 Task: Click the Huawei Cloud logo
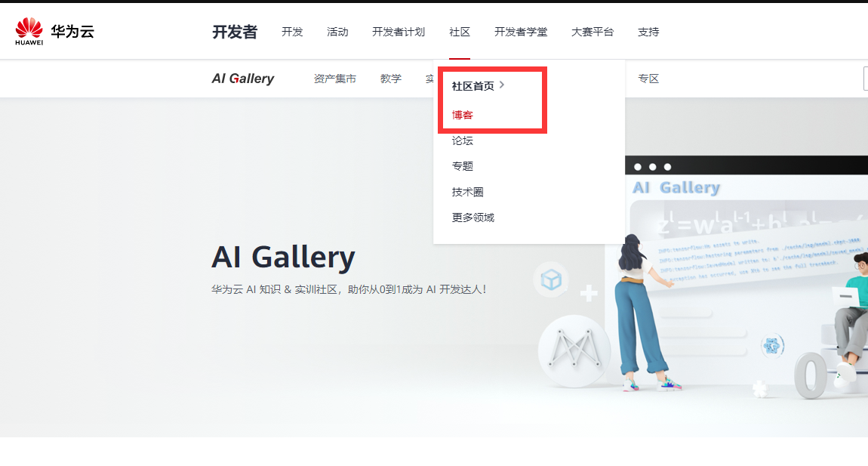click(54, 32)
